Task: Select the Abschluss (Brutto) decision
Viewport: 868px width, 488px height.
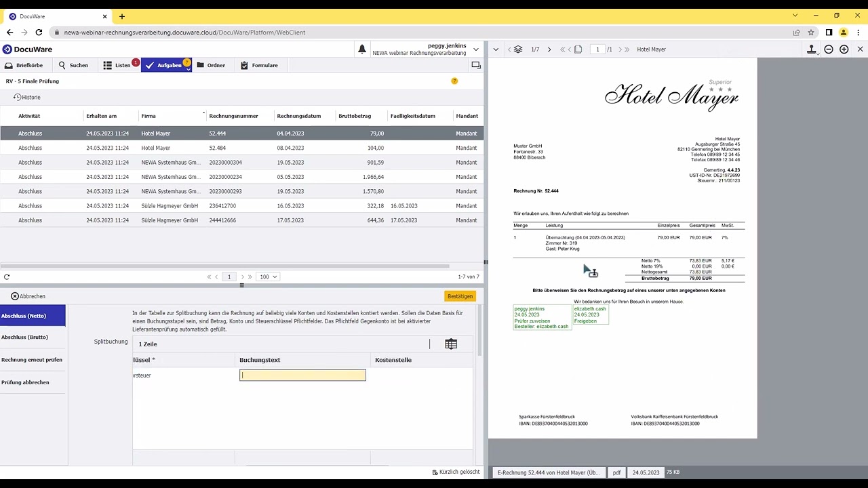Action: tap(33, 337)
